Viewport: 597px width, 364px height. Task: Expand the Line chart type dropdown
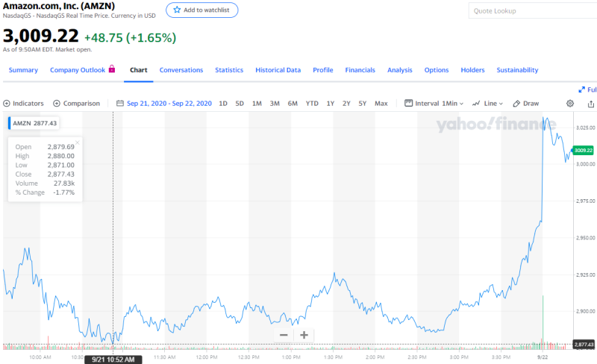tap(493, 104)
